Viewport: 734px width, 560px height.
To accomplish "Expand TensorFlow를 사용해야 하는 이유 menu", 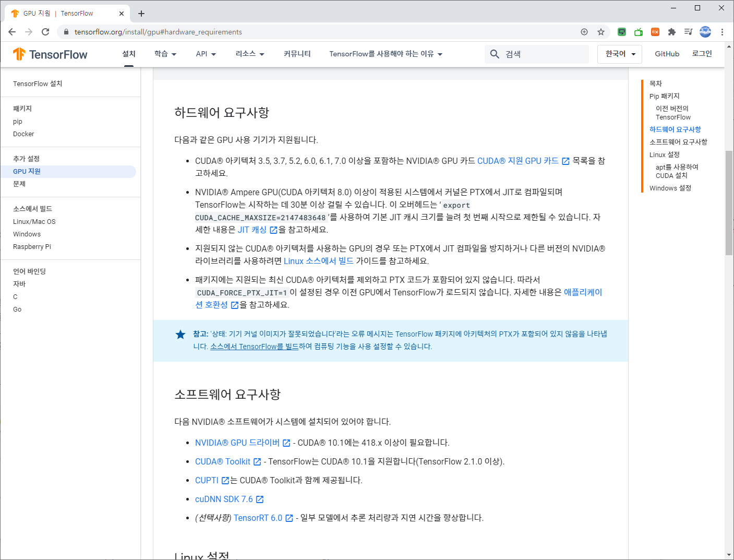I will click(386, 54).
